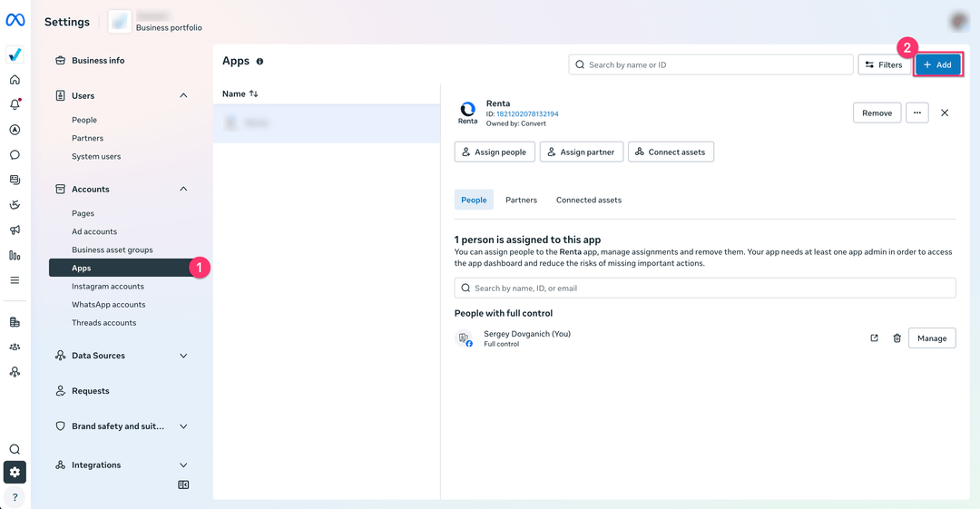Open the Filters button
The width and height of the screenshot is (980, 509).
[x=885, y=65]
